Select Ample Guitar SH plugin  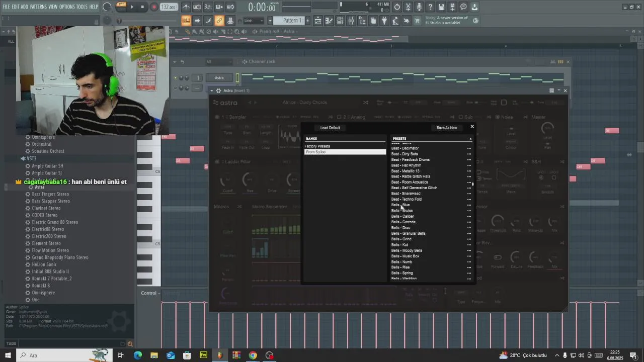tap(47, 166)
